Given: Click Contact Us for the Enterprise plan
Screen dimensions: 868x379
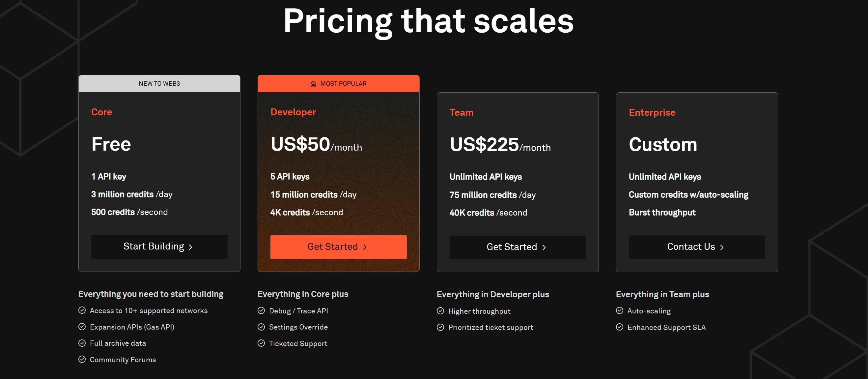Looking at the screenshot, I should pyautogui.click(x=696, y=247).
